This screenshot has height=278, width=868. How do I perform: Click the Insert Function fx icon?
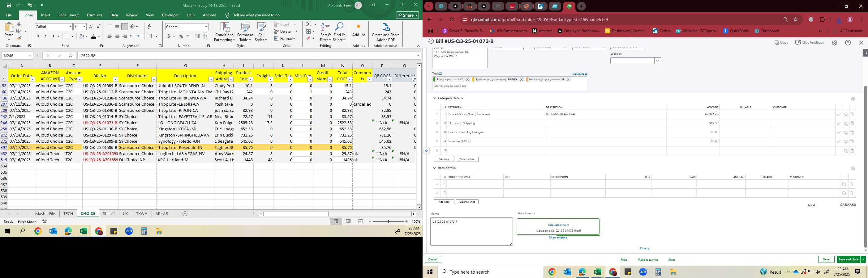click(70, 56)
